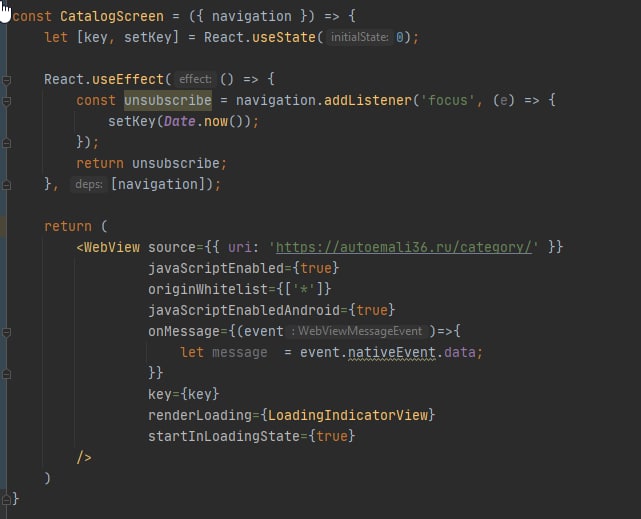Place cursor on CatalogScreen identifier
Viewport: 641px width, 519px height.
(112, 16)
